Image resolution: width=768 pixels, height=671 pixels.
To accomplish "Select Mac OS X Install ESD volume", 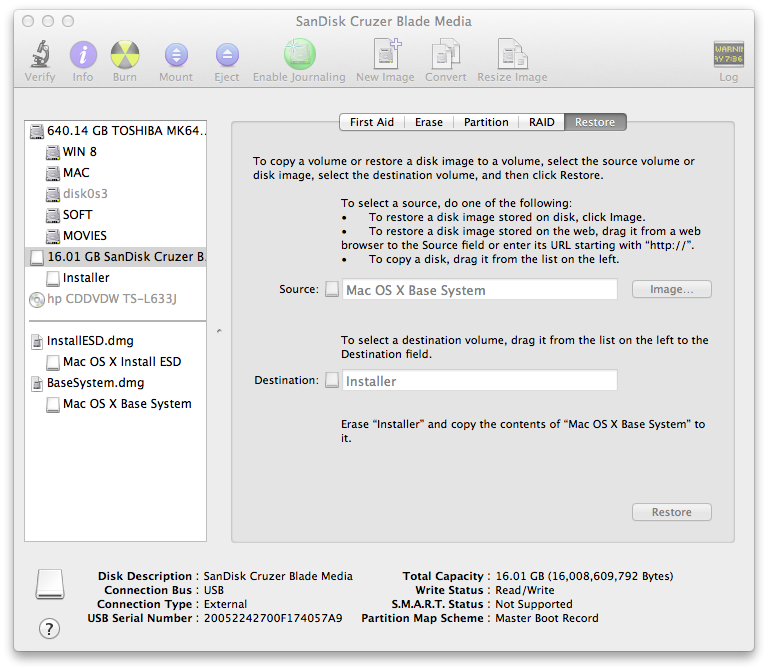I will tap(116, 362).
